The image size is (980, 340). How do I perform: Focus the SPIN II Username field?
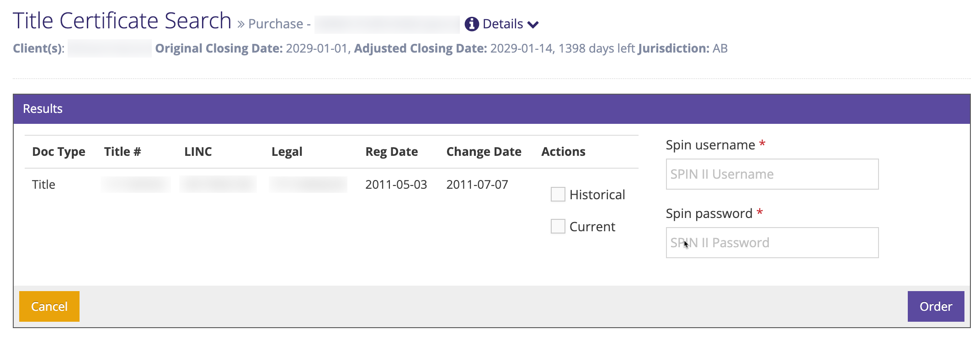click(772, 174)
